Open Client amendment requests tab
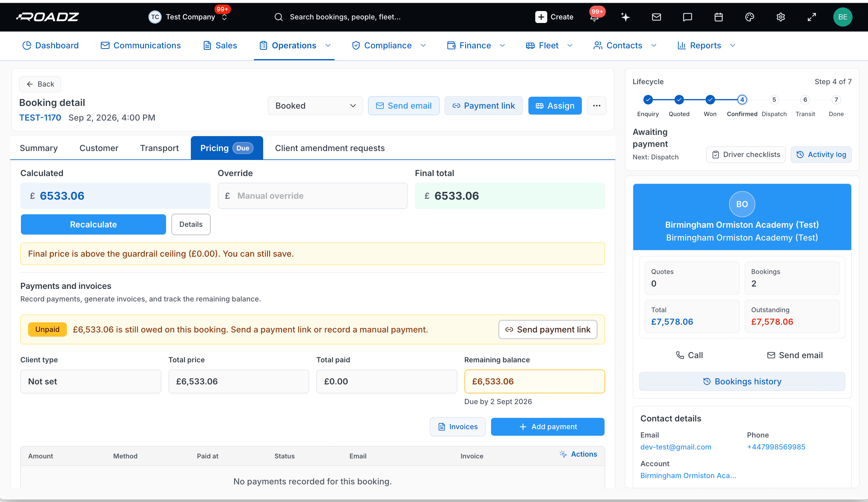This screenshot has height=502, width=868. click(x=330, y=148)
